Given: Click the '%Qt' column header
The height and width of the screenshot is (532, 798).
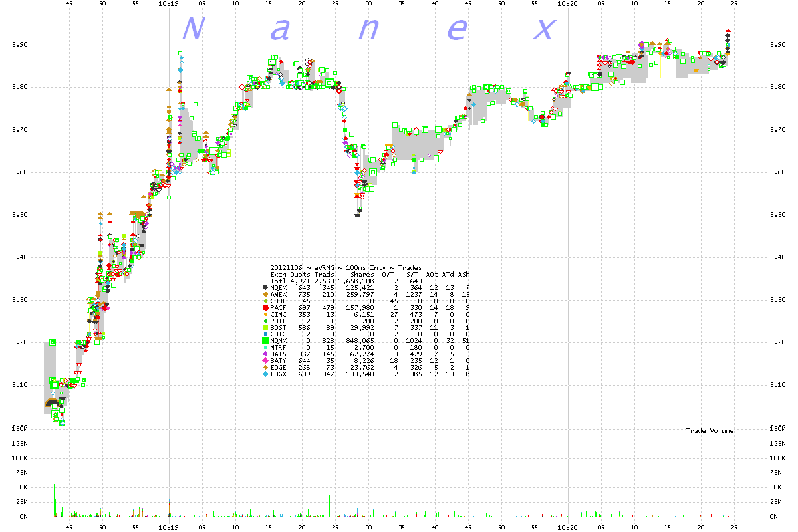Looking at the screenshot, I should 432,275.
